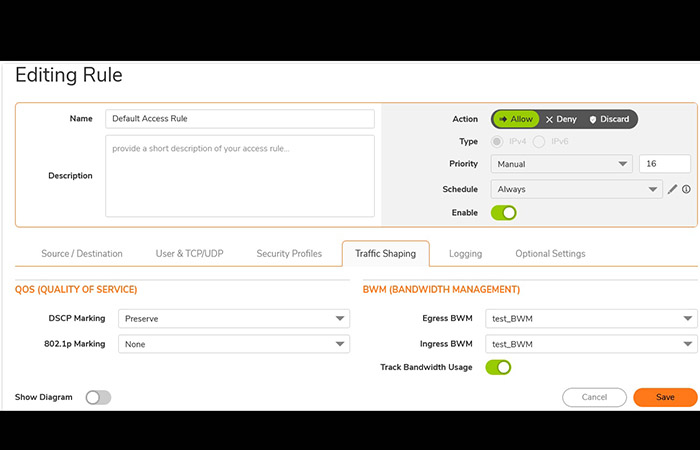Open the Security Profiles tab

[x=289, y=254]
